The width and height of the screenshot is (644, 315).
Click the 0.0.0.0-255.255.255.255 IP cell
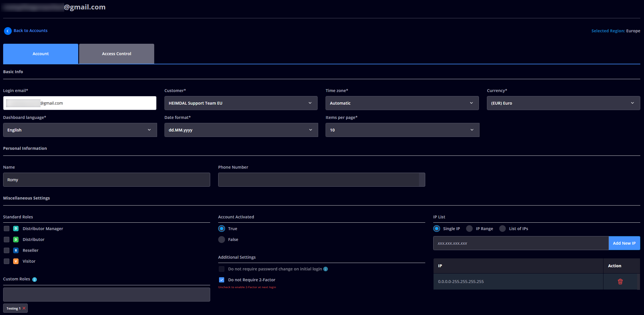coord(518,282)
